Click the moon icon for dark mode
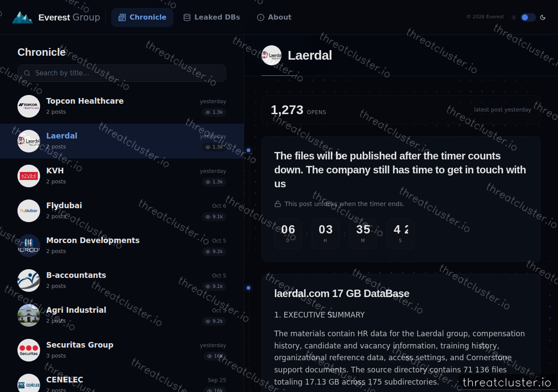Image resolution: width=558 pixels, height=392 pixels. point(543,17)
